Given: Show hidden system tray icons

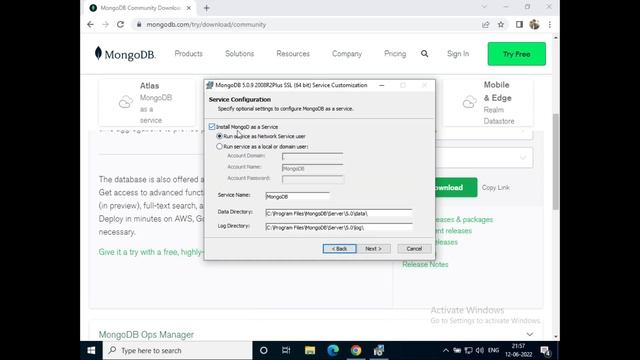Looking at the screenshot, I should pyautogui.click(x=446, y=351).
